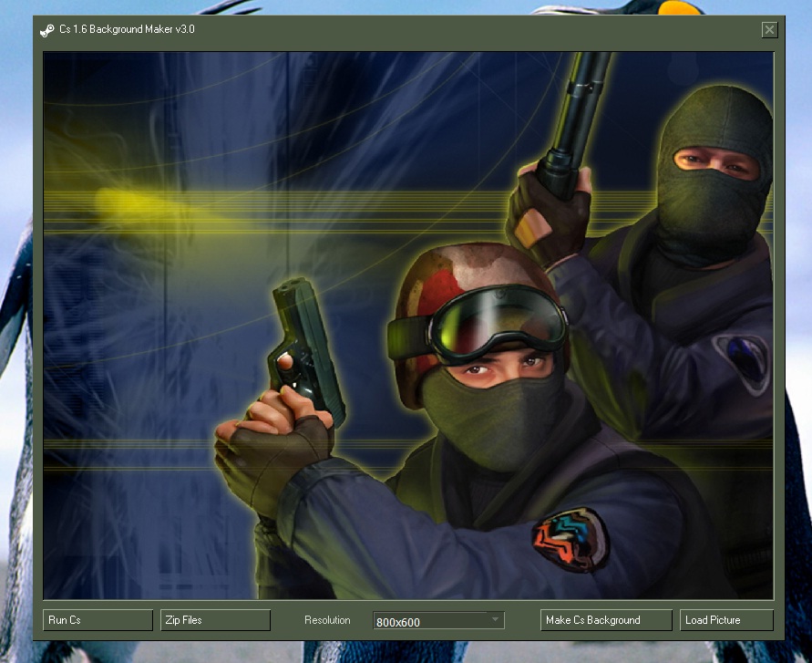This screenshot has width=812, height=663.
Task: Click the Steam icon in title bar
Action: point(47,31)
